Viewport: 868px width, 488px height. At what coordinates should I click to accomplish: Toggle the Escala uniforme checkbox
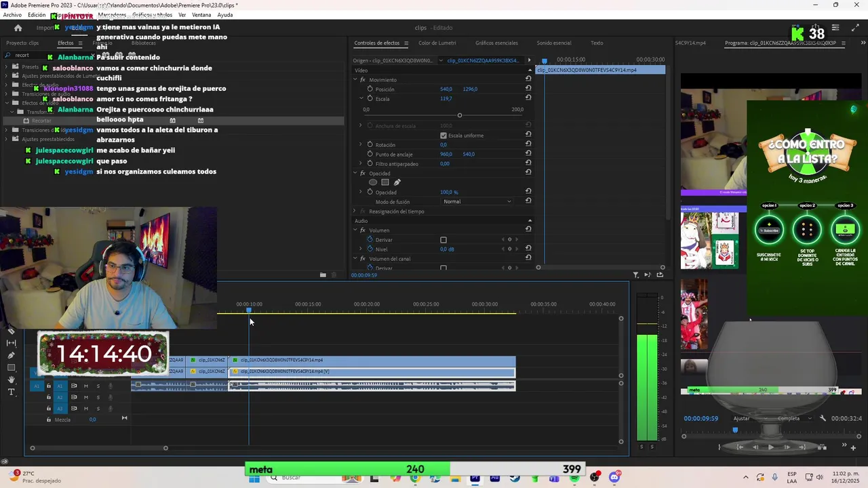point(443,136)
